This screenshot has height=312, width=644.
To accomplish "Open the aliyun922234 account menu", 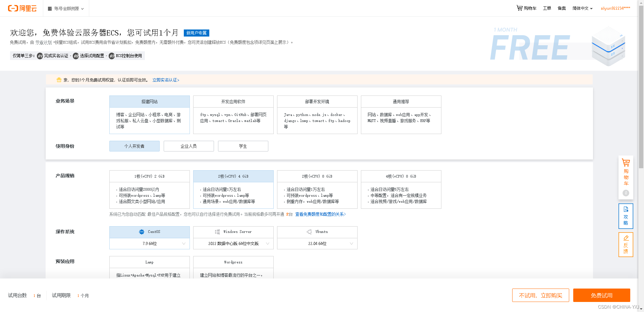I will pyautogui.click(x=615, y=8).
